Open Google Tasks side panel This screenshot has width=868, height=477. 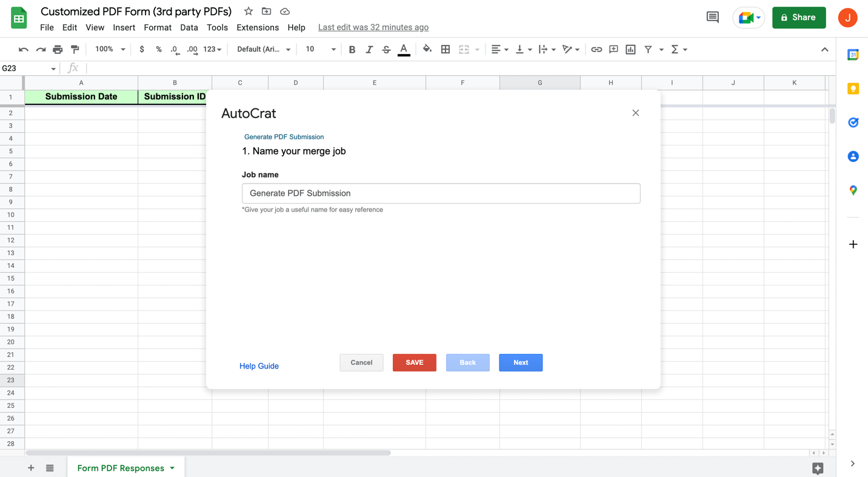(853, 122)
